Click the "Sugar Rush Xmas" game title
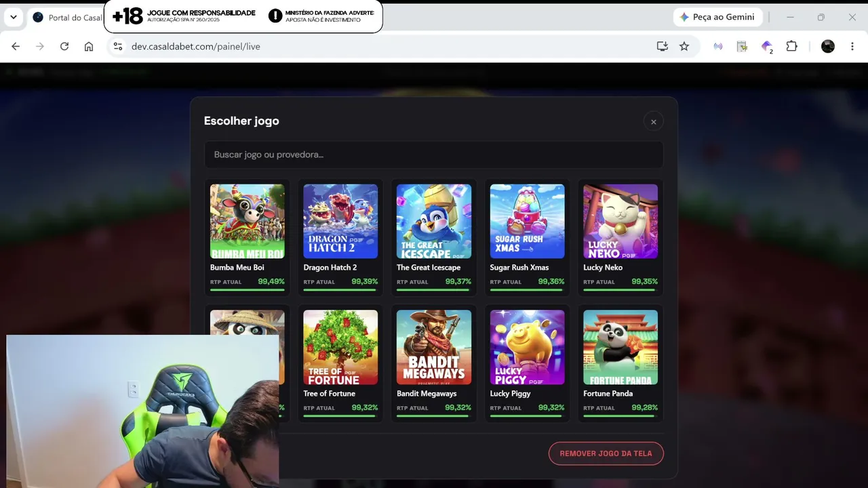 click(x=519, y=268)
